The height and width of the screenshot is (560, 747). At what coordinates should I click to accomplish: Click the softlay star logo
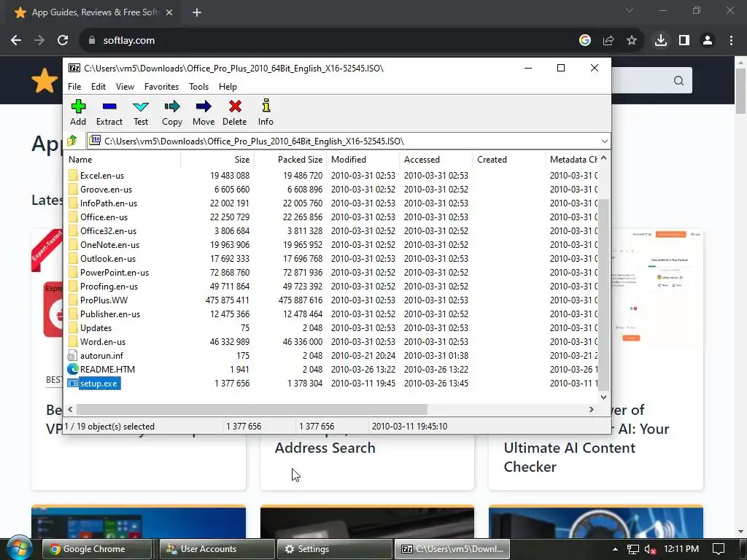[x=44, y=80]
